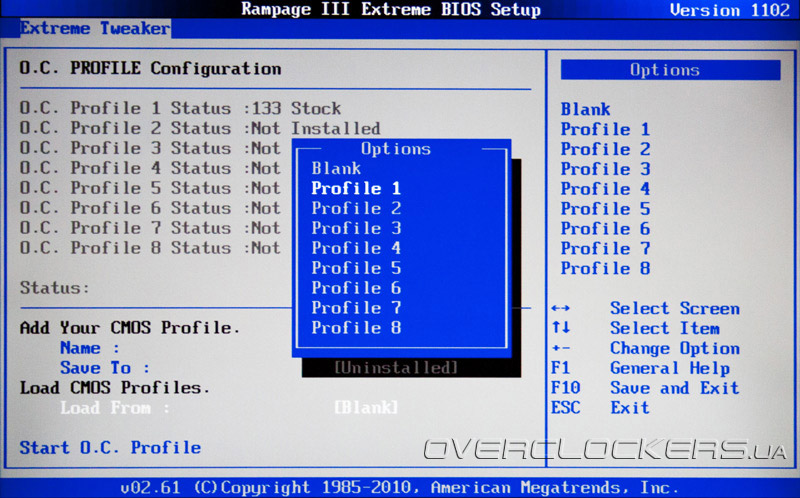Click Profile 8 in right help panel

pyautogui.click(x=605, y=268)
